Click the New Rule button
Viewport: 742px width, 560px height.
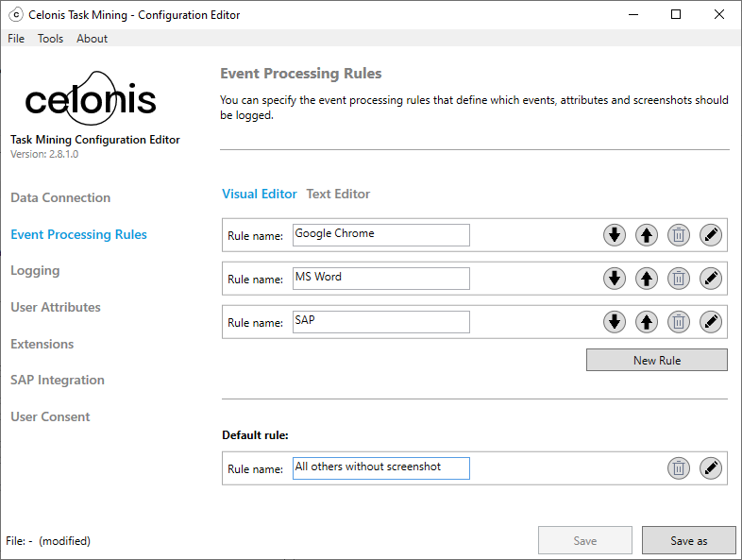[x=657, y=360]
